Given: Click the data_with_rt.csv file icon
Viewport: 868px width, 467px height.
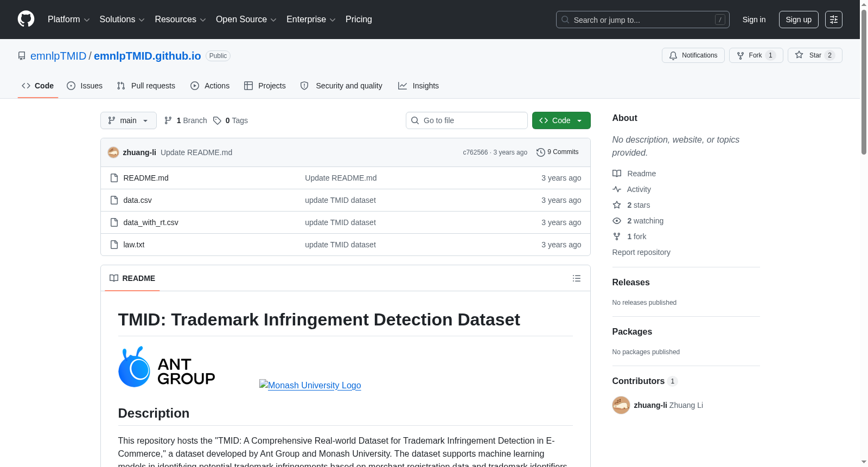Looking at the screenshot, I should [x=114, y=222].
